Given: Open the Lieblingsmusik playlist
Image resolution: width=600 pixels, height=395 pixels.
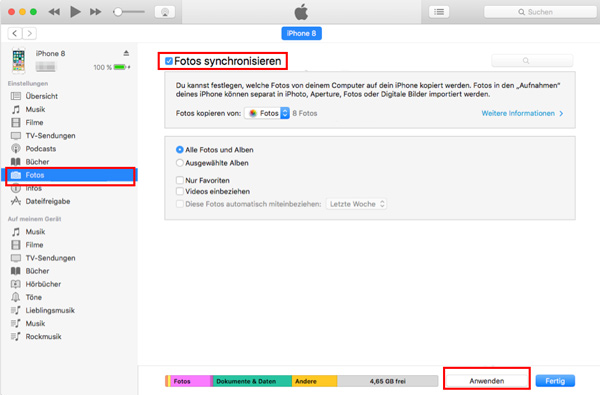Looking at the screenshot, I should pos(50,310).
